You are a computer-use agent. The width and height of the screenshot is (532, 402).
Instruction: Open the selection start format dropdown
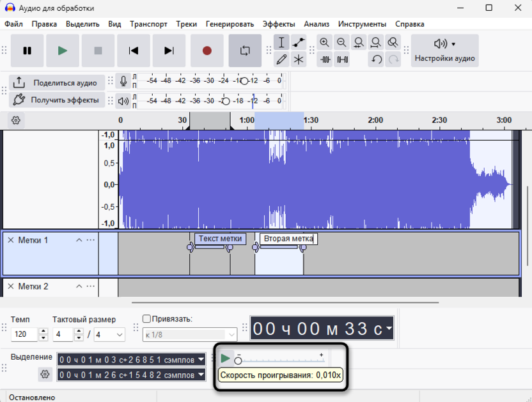pyautogui.click(x=201, y=359)
